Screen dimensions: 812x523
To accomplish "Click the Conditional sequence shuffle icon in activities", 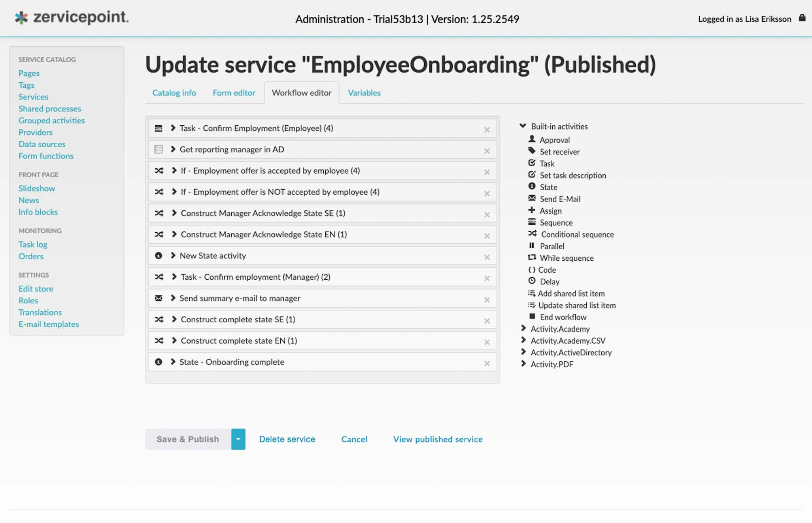I will click(532, 234).
